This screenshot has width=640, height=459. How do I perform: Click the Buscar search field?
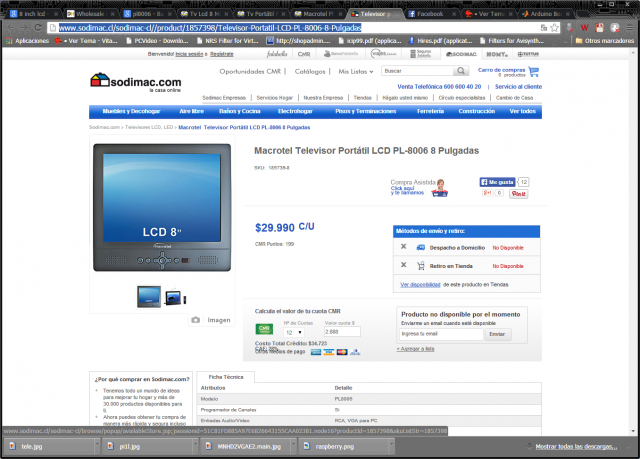[x=418, y=71]
